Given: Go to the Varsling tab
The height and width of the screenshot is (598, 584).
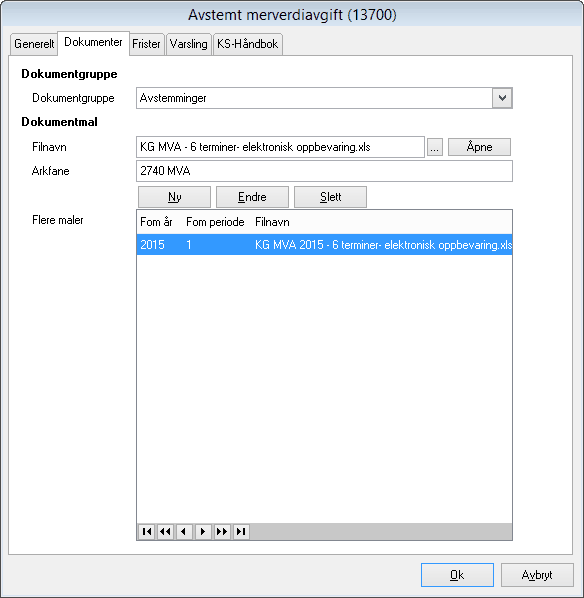Looking at the screenshot, I should point(189,44).
